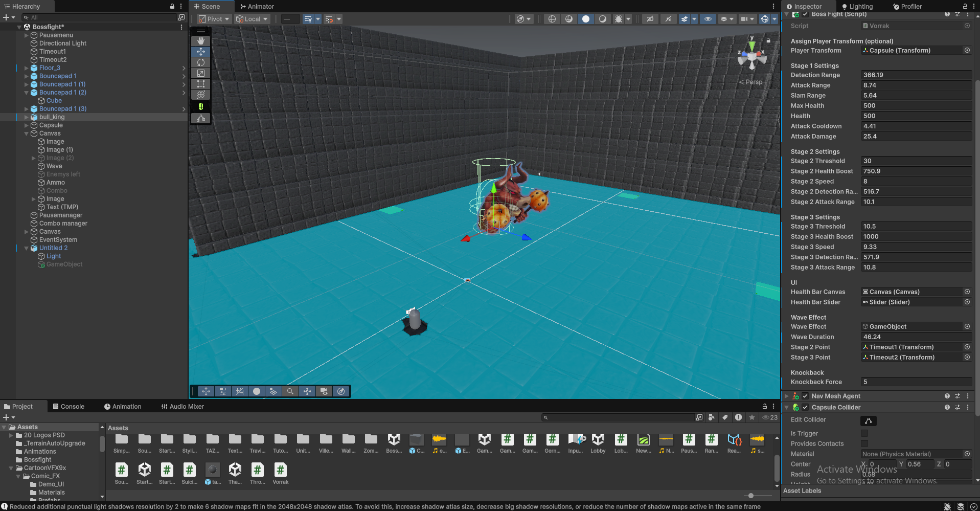Select wireframe draw mode icon
Image resolution: width=980 pixels, height=511 pixels.
[x=552, y=19]
